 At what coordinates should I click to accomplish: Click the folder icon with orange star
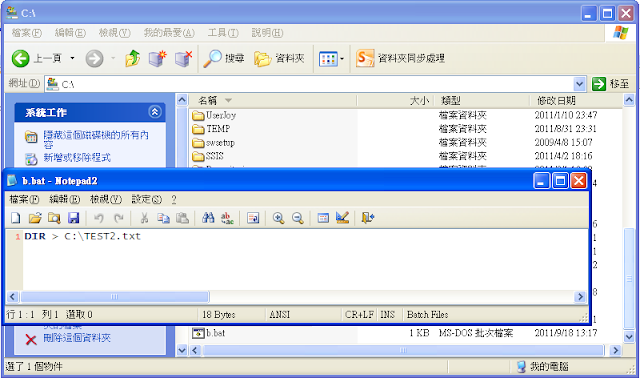pos(158,58)
